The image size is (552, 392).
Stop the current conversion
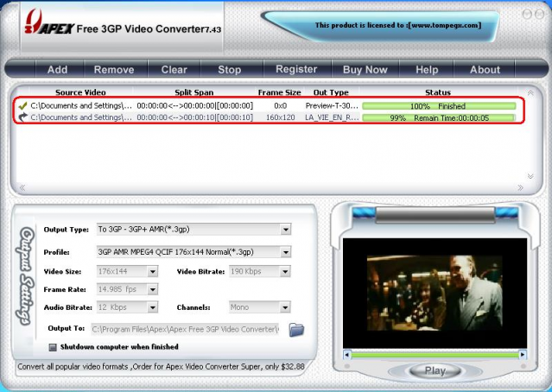click(x=229, y=69)
